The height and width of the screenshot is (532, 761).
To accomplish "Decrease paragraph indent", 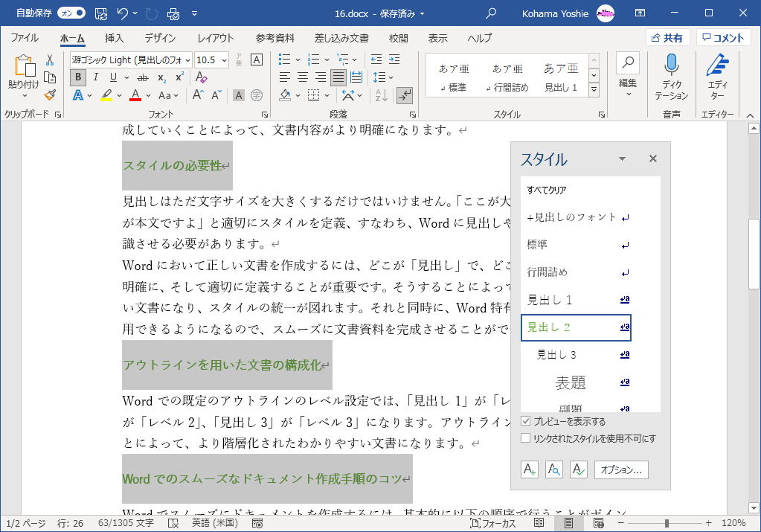I will (x=376, y=60).
